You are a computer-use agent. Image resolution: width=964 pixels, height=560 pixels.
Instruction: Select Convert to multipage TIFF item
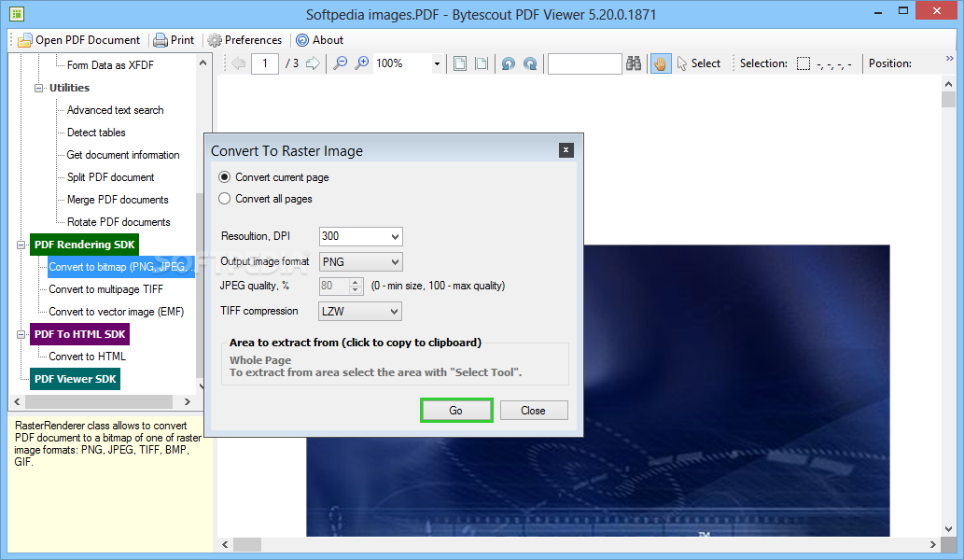pyautogui.click(x=105, y=289)
